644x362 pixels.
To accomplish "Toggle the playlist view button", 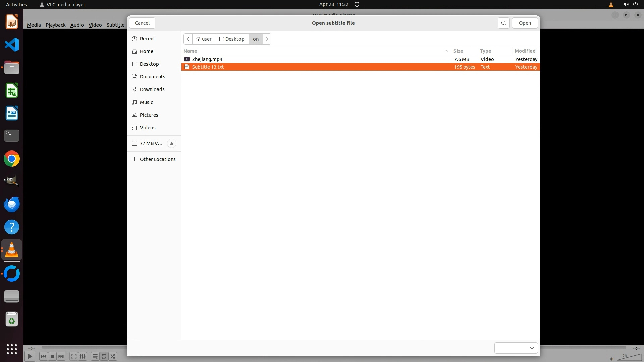I will click(95, 356).
